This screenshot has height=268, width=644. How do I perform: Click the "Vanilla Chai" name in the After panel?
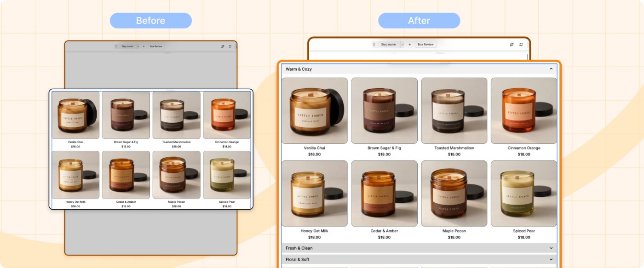pos(315,148)
